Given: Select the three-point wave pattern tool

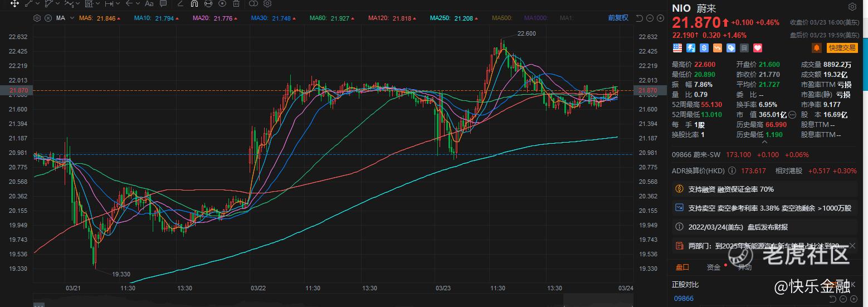Looking at the screenshot, I should [x=69, y=3].
